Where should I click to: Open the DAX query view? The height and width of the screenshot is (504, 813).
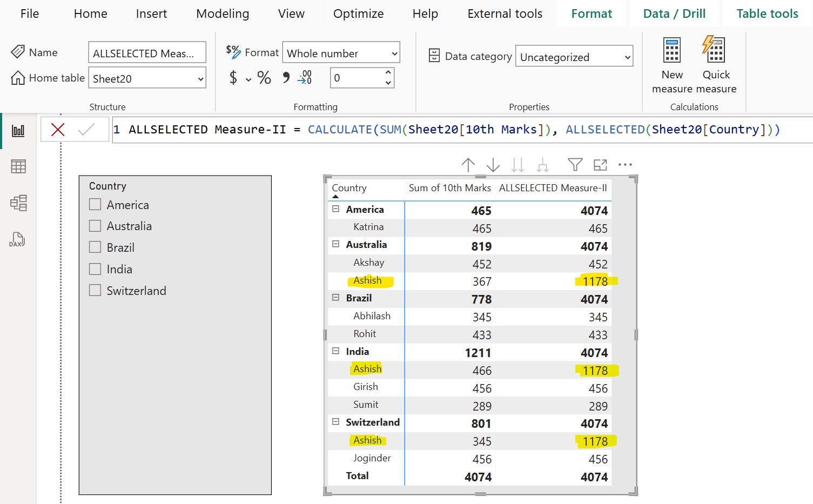[x=18, y=239]
